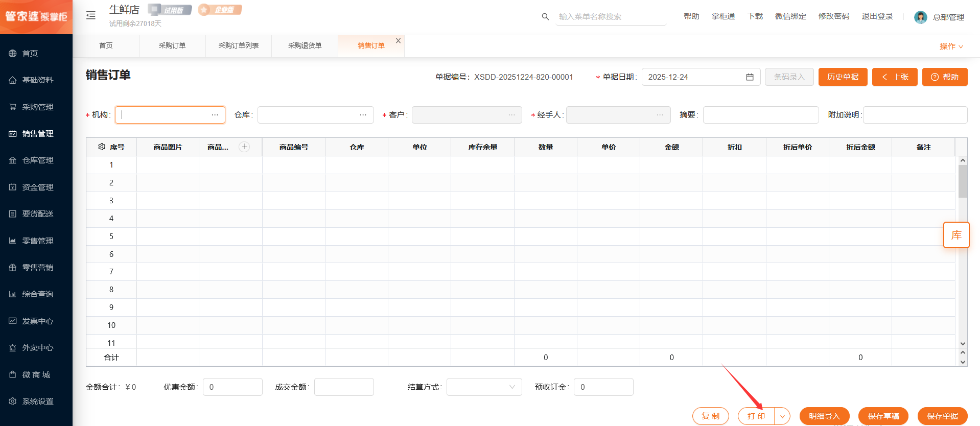
Task: Click the 零售管理 chart icon in sidebar
Action: click(13, 241)
